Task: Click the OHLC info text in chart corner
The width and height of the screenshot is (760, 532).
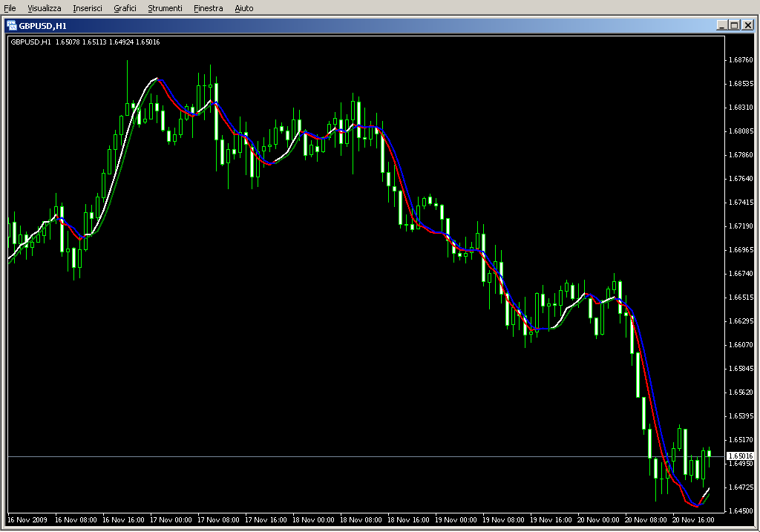Action: [x=85, y=42]
